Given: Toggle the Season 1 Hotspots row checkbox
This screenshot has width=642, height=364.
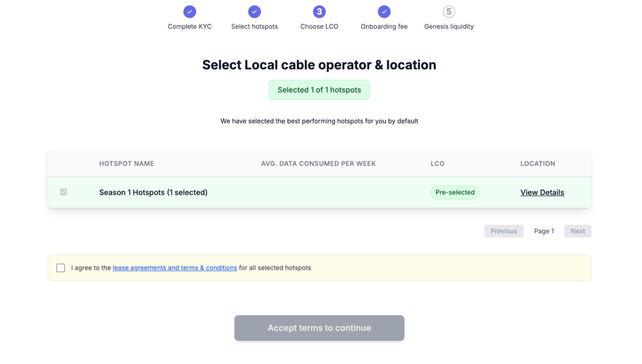Looking at the screenshot, I should pyautogui.click(x=63, y=192).
